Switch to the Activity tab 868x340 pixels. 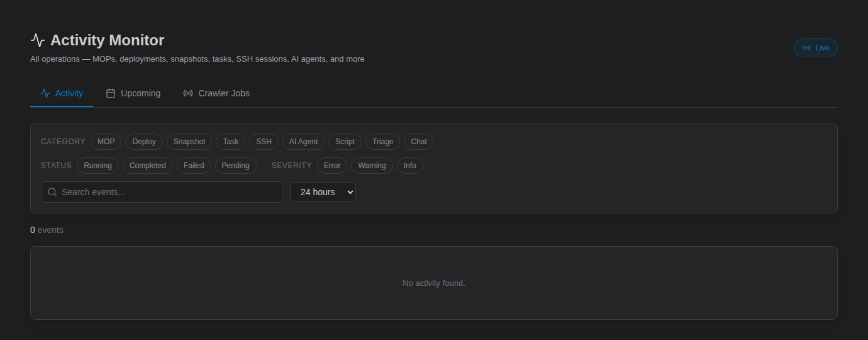tap(62, 93)
